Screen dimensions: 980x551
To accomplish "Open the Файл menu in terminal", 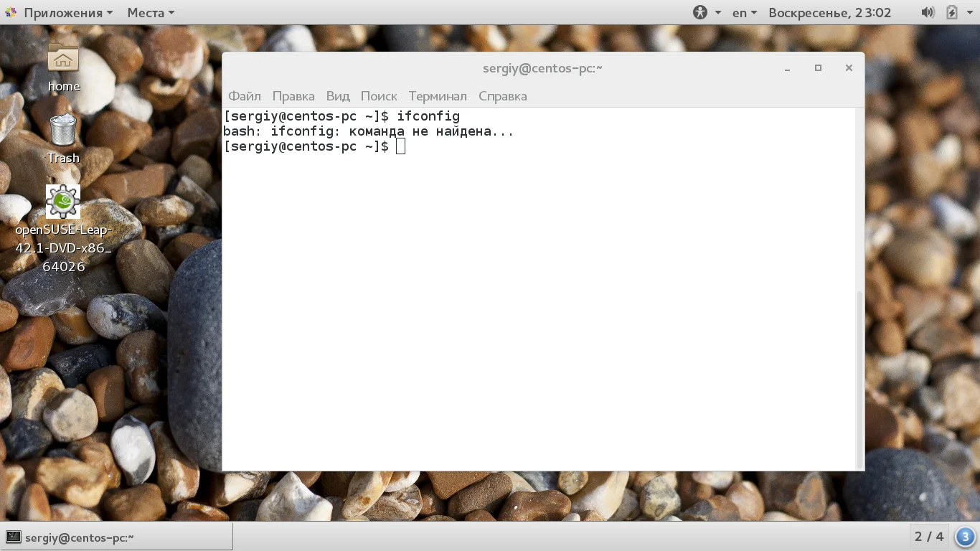I will (x=245, y=96).
